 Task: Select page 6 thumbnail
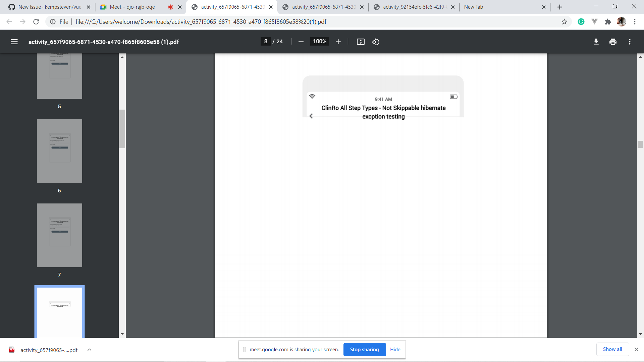[x=59, y=151]
